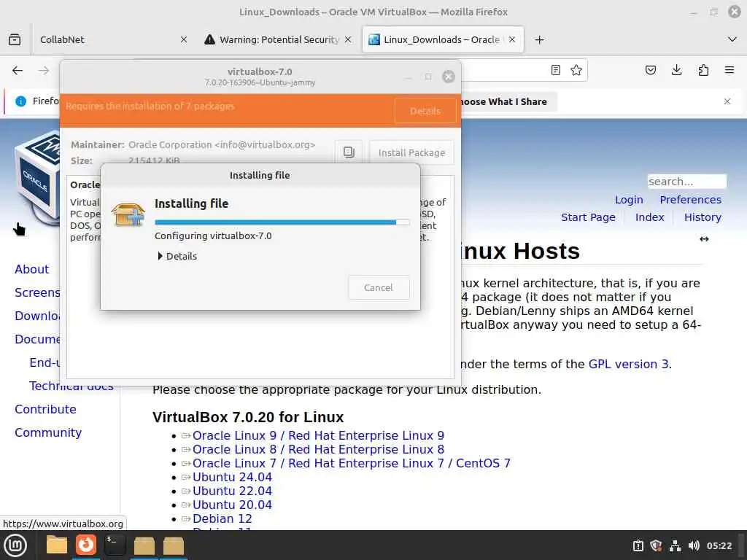Close the CollabNet tab

pos(184,39)
